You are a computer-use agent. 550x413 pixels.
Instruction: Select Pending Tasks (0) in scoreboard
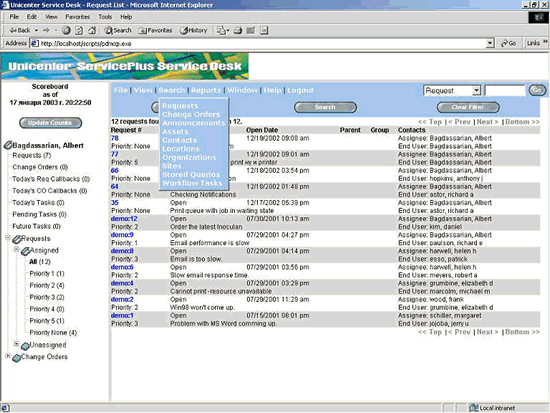[x=39, y=214]
